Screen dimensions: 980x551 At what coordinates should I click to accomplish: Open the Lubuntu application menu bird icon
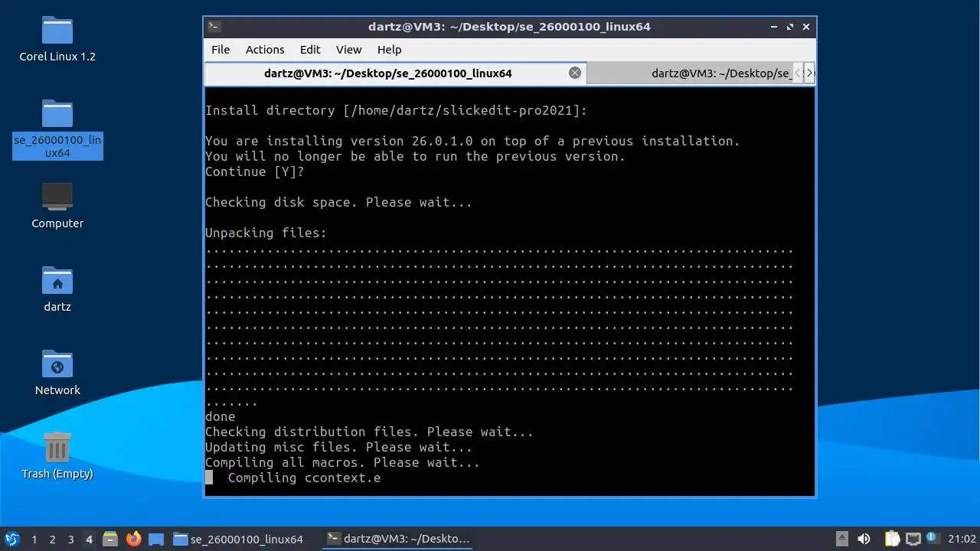pos(11,539)
